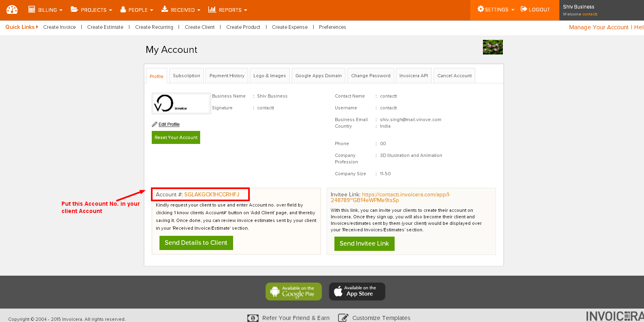Select the Profile tab

[157, 76]
